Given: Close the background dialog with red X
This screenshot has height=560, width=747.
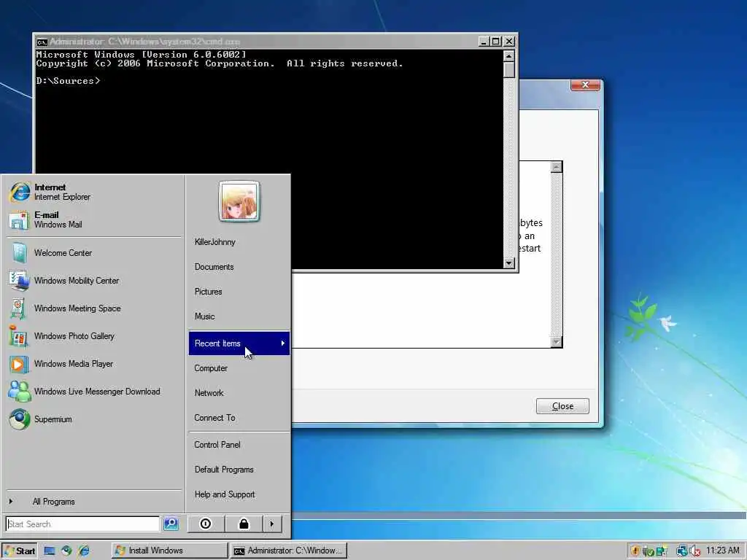Looking at the screenshot, I should click(x=586, y=85).
